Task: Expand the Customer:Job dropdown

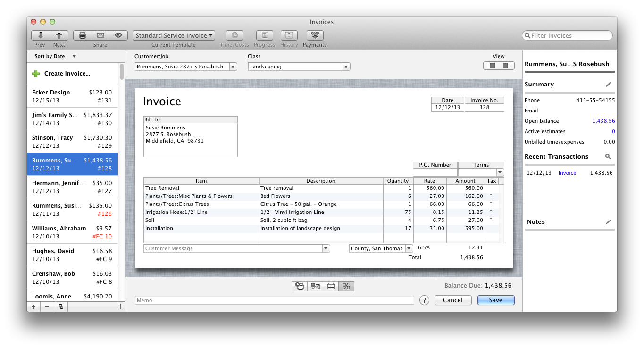Action: [233, 67]
